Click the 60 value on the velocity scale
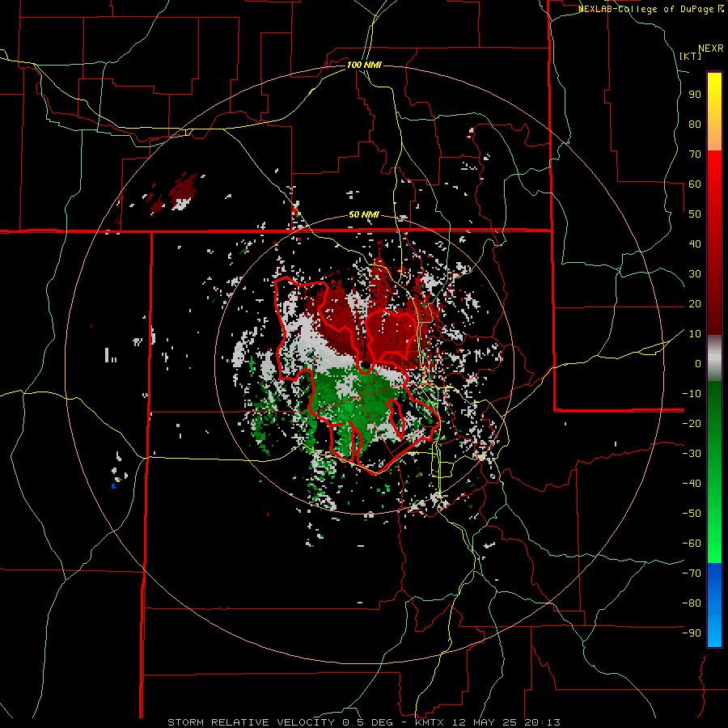The image size is (728, 728). 695,184
